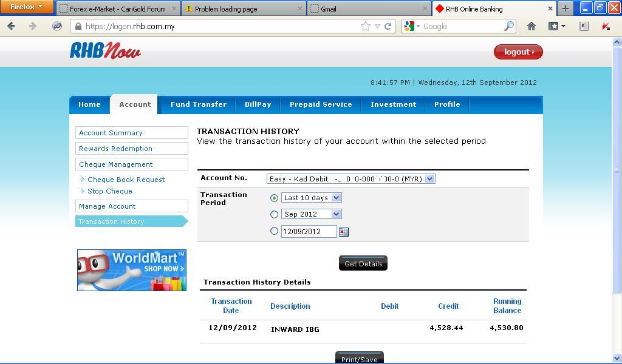This screenshot has width=622, height=364.
Task: Click the padlock site identity icon
Action: (78, 26)
